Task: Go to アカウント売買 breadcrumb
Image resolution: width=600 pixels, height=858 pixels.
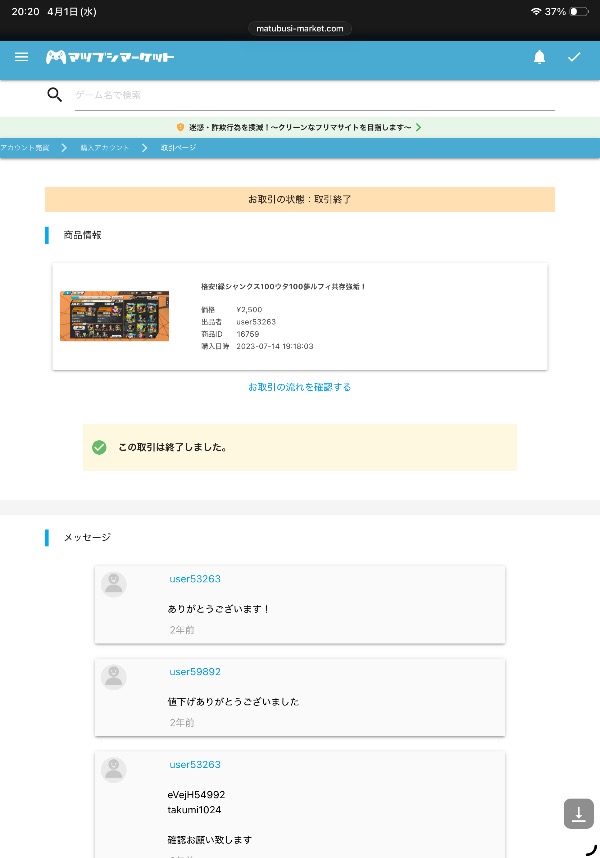Action: point(24,148)
